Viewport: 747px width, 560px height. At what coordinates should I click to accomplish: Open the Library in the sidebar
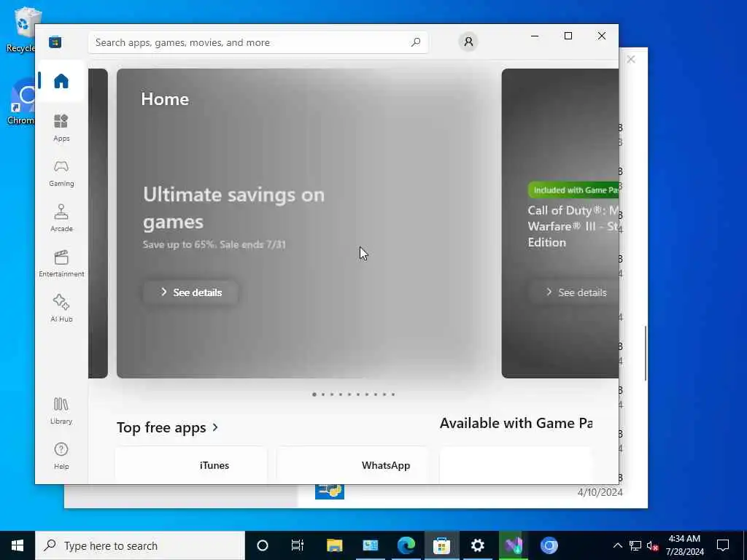61,411
